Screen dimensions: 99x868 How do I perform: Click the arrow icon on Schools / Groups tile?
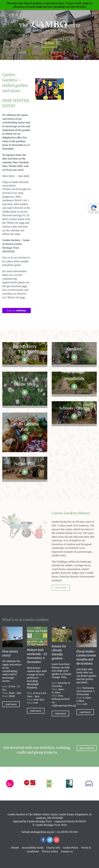pyautogui.click(x=74, y=416)
